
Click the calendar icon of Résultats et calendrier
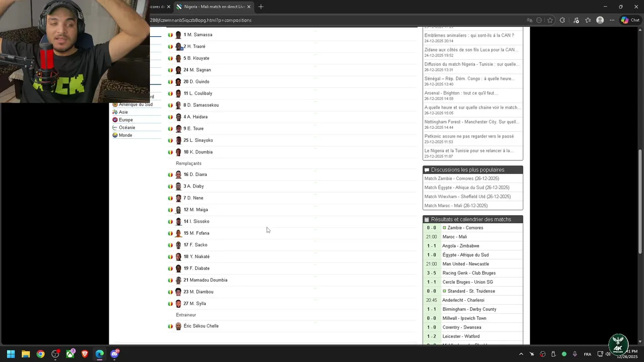pyautogui.click(x=427, y=220)
